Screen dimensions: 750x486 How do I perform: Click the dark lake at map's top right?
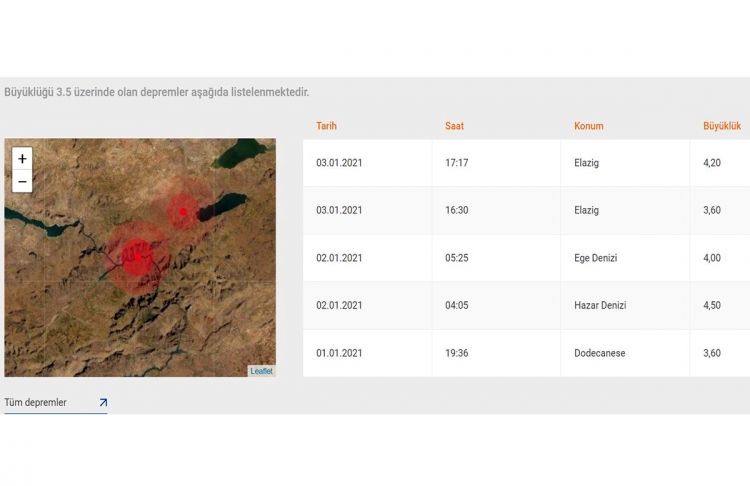point(240,152)
